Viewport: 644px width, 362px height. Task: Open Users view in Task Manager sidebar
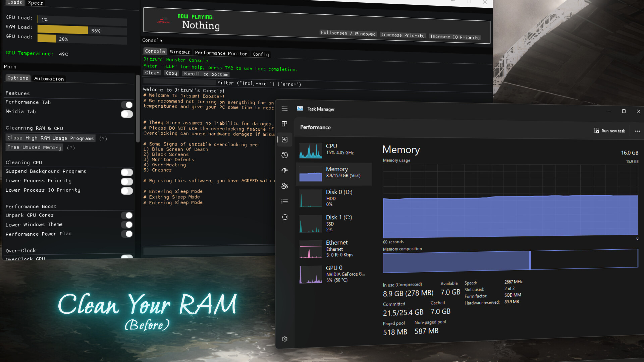tap(284, 186)
